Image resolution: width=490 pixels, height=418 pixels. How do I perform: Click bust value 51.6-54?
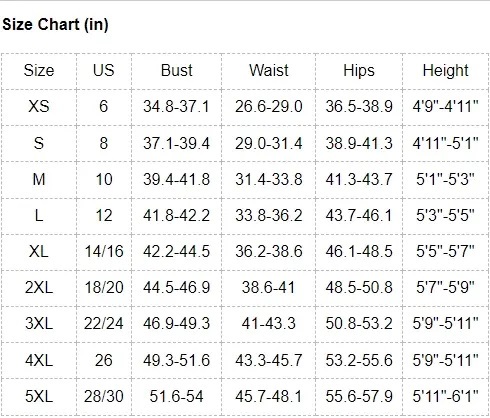coord(177,396)
